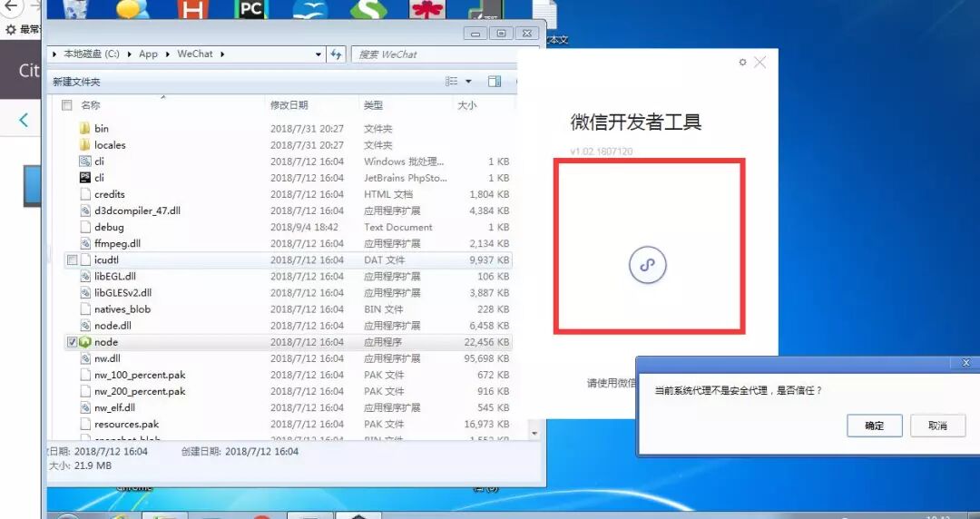Open the bin folder icon

pyautogui.click(x=85, y=128)
